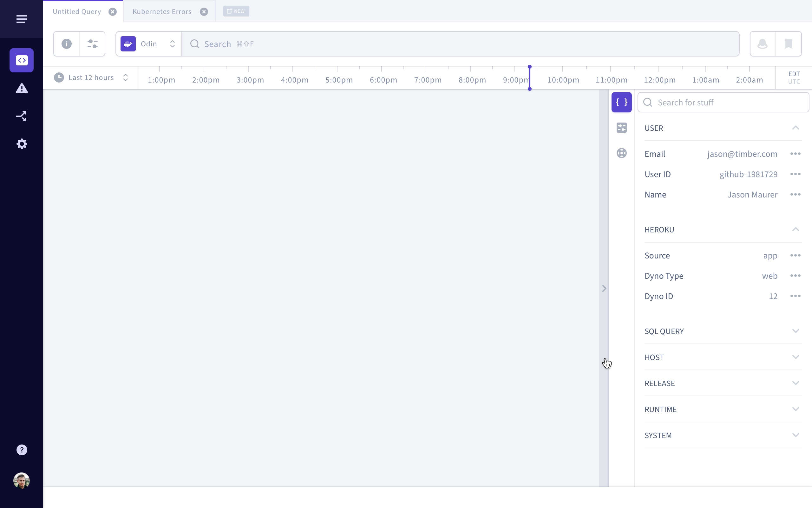812x508 pixels.
Task: Open options for the Email row
Action: point(795,154)
